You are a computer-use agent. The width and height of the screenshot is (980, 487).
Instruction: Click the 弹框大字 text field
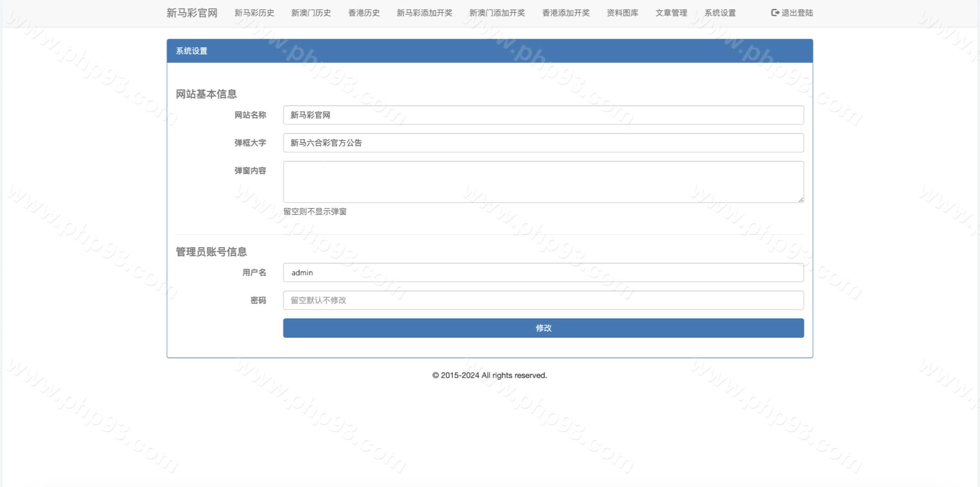click(543, 143)
